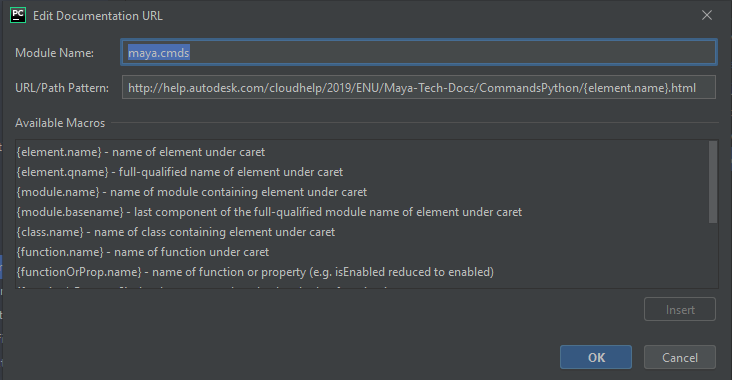Screen dimensions: 732x380
Task: Select the {functionOrProp.name} macro row
Action: click(x=362, y=272)
